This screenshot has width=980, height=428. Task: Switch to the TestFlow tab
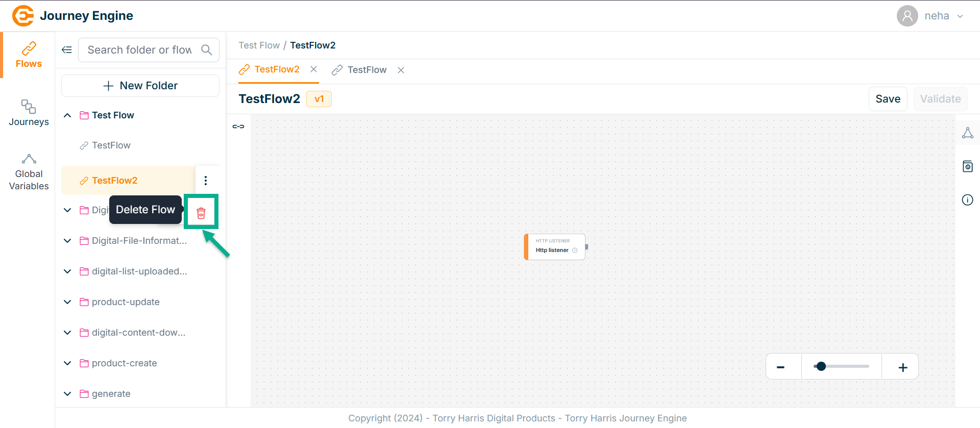pos(366,70)
